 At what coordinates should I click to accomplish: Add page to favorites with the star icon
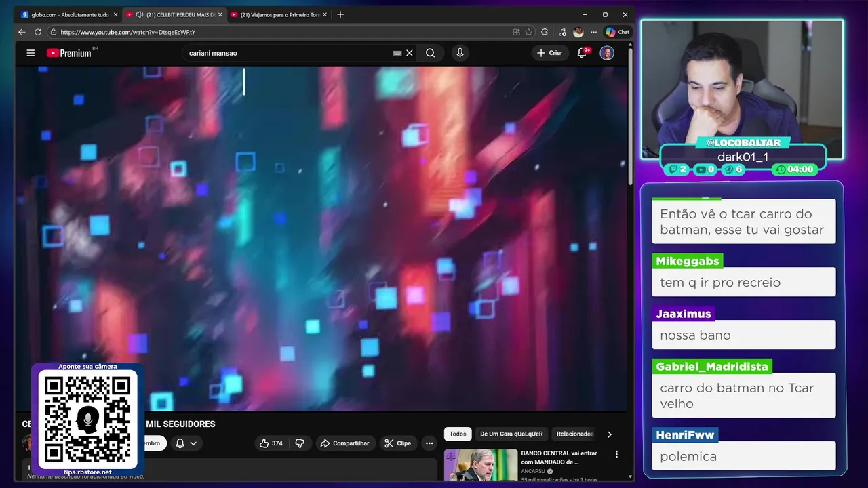pyautogui.click(x=528, y=32)
